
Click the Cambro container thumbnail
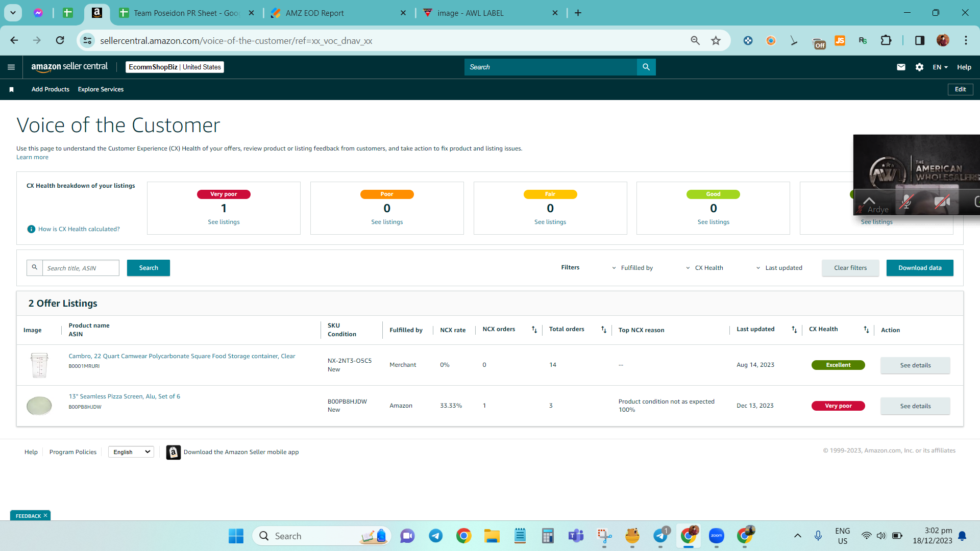click(39, 365)
